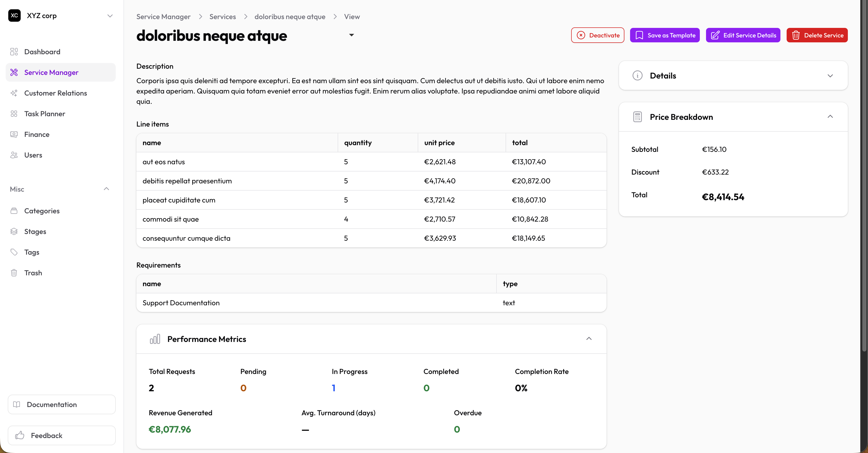Viewport: 868px width, 453px height.
Task: Navigate to Finance
Action: tap(61, 134)
